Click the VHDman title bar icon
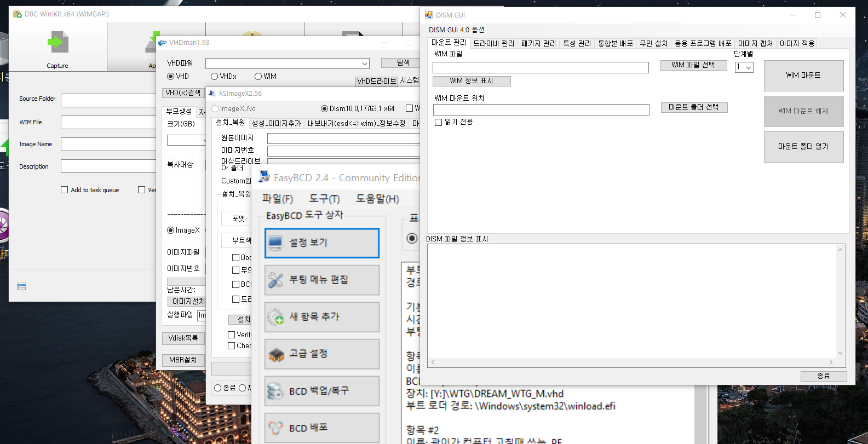Viewport: 868px width, 444px height. (x=163, y=42)
